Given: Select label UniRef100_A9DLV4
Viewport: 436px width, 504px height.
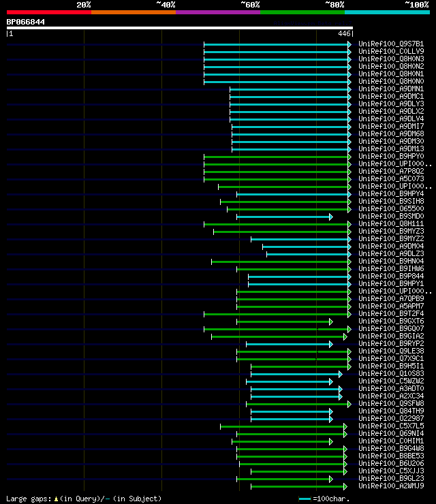Looking at the screenshot, I should (391, 119).
